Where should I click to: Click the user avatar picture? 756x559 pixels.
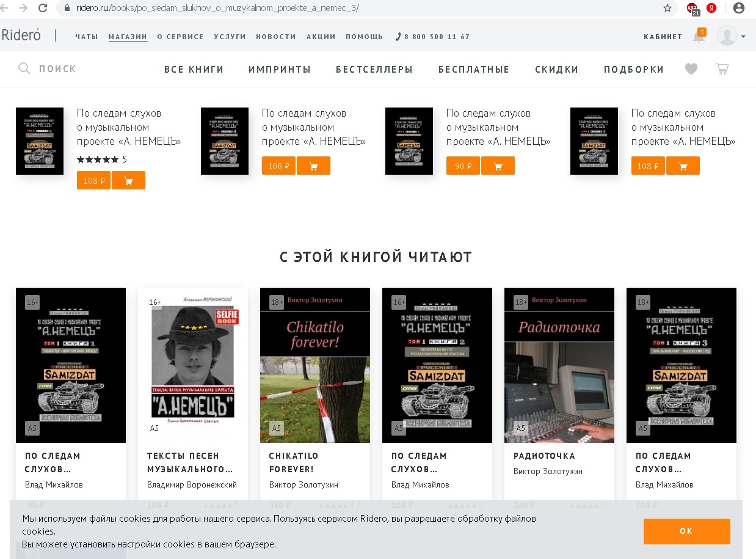click(x=727, y=35)
